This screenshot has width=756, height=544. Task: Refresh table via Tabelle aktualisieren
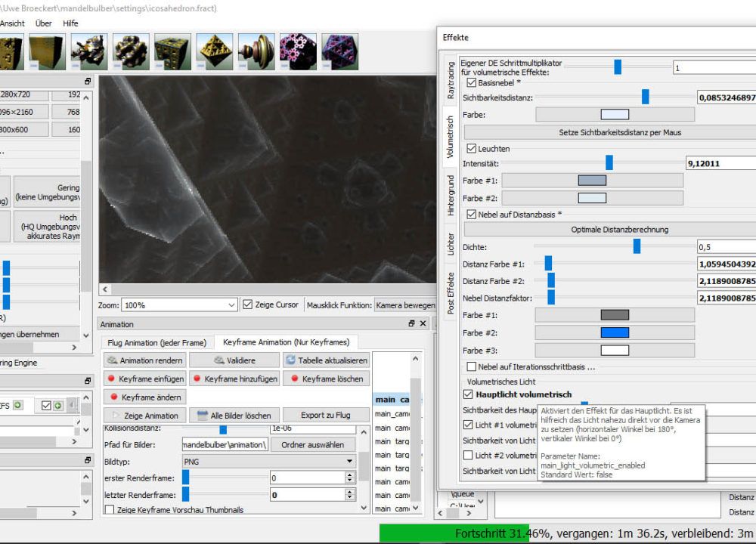[x=327, y=360]
